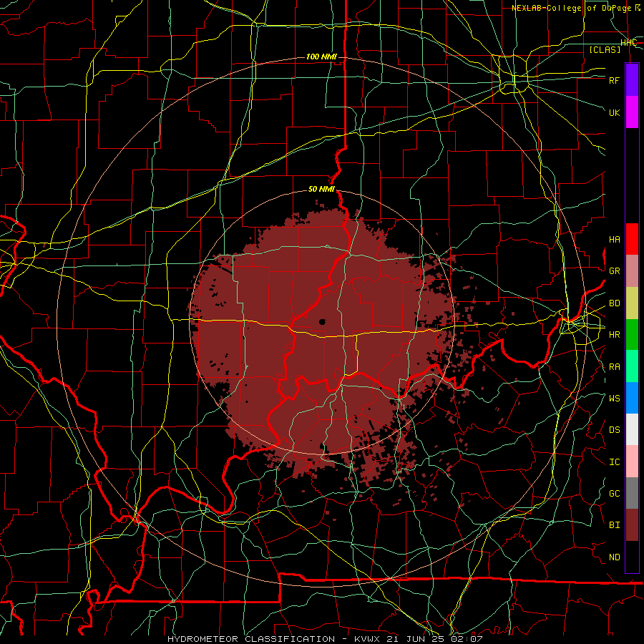Viewport: 644px width, 644px height.
Task: Select the GR legend color block
Action: click(x=632, y=271)
